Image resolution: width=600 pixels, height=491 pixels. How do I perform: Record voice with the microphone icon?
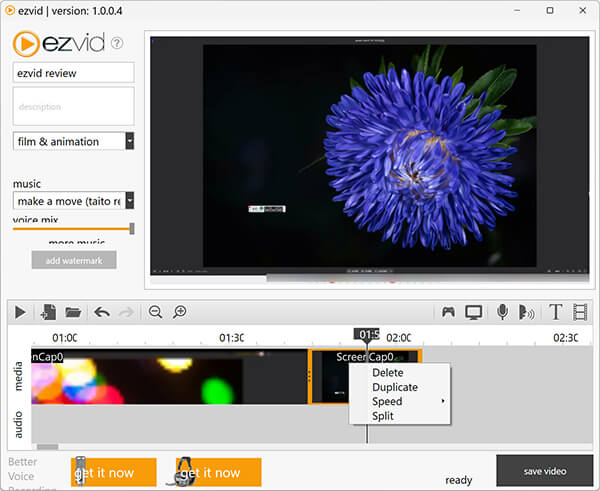coord(502,312)
